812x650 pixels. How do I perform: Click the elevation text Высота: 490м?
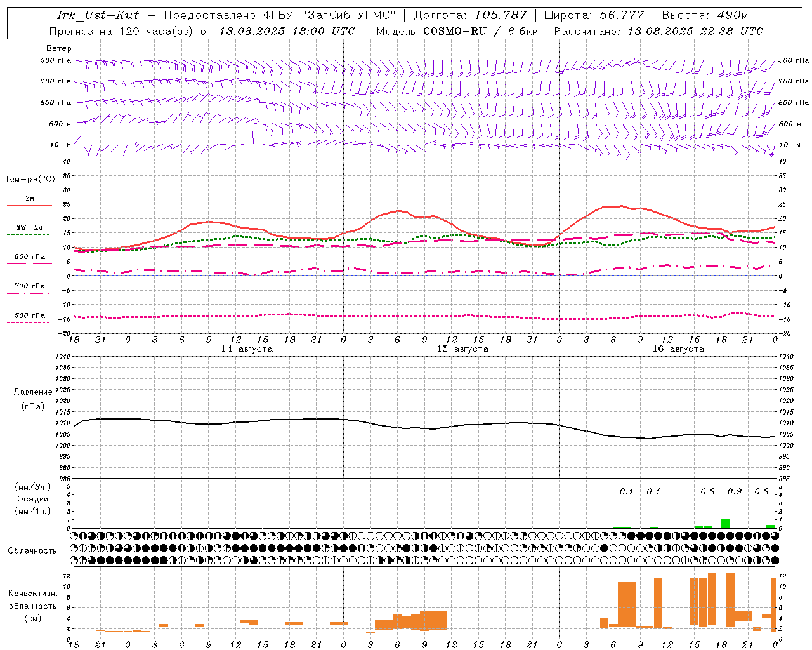pyautogui.click(x=705, y=15)
